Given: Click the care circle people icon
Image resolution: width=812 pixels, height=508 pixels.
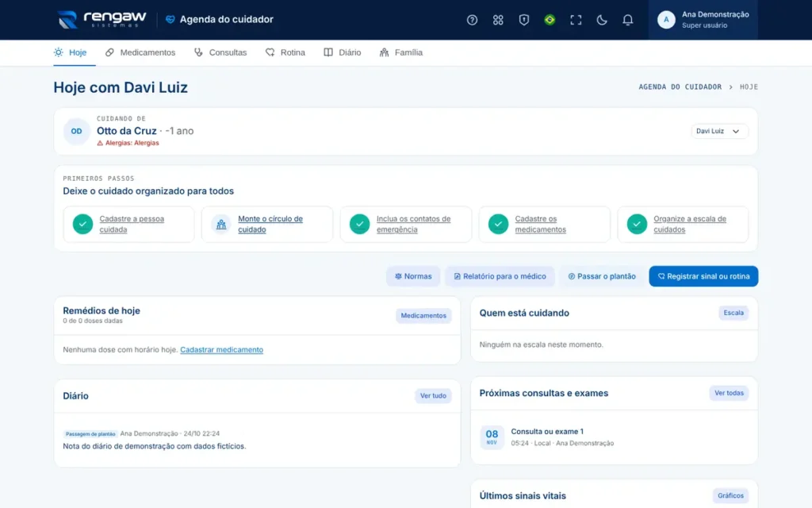Looking at the screenshot, I should click(221, 224).
